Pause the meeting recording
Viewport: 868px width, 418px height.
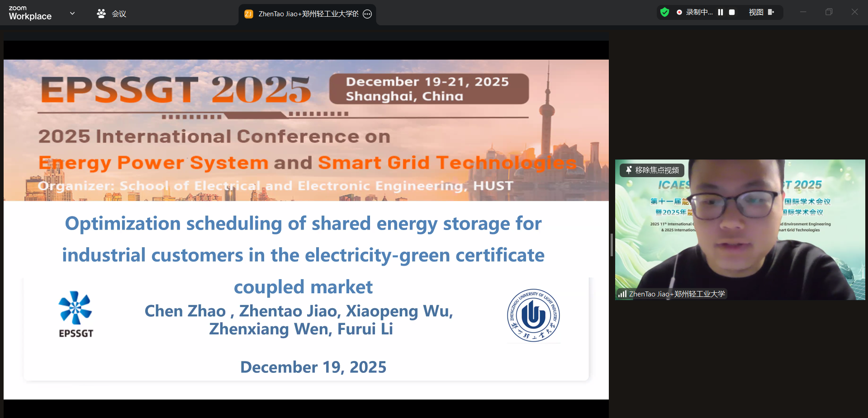point(721,12)
